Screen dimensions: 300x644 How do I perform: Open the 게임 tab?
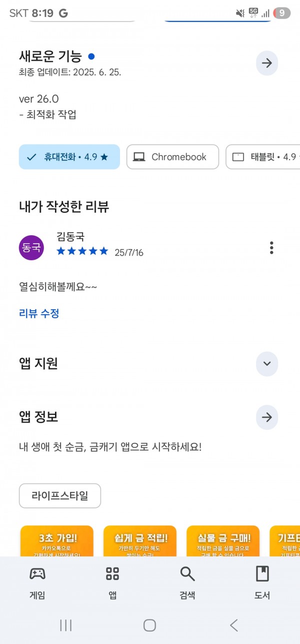click(37, 583)
